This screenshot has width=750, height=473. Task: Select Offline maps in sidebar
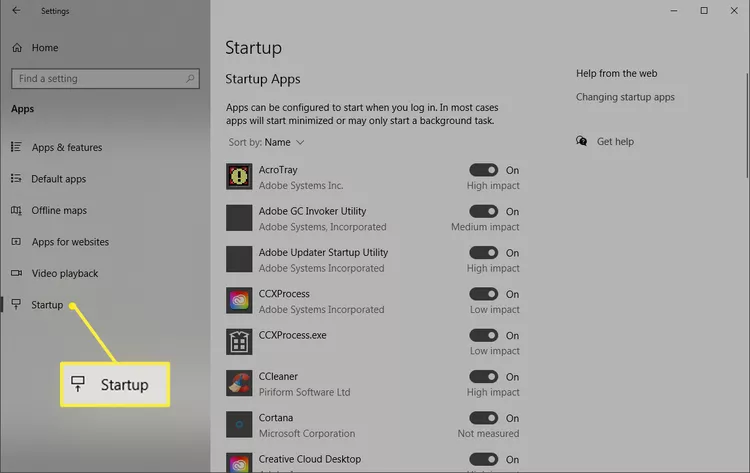(59, 210)
